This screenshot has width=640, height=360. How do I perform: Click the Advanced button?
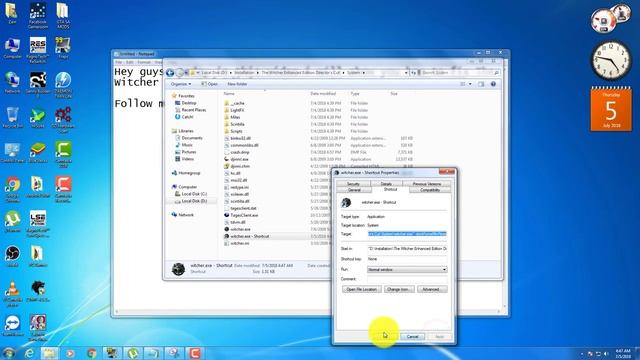432,289
